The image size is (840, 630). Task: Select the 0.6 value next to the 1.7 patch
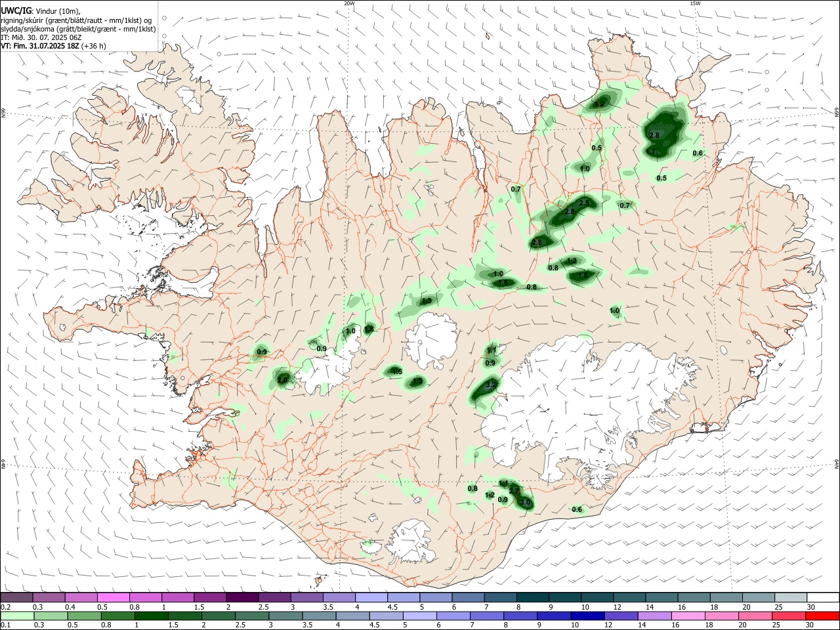coord(698,154)
